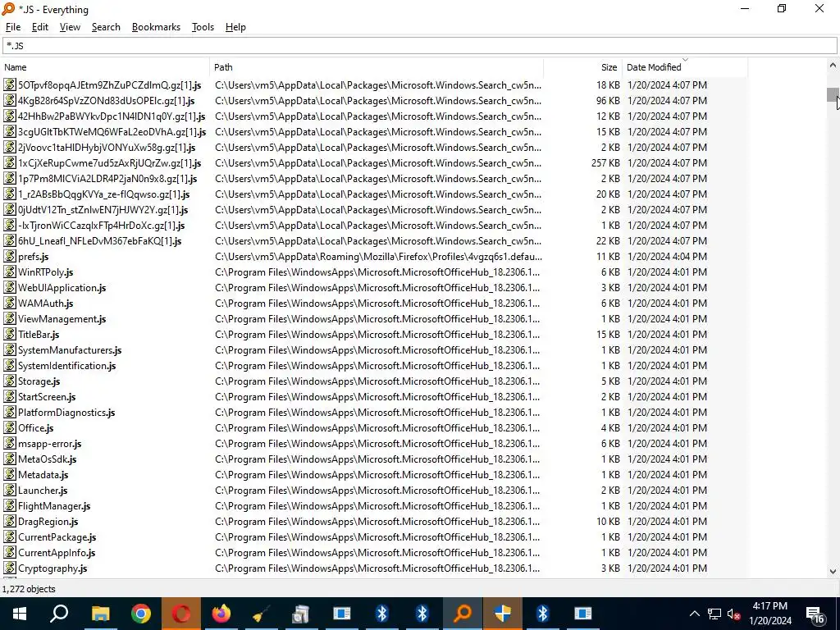The width and height of the screenshot is (840, 630).
Task: Sort results by Path column header
Action: [377, 67]
